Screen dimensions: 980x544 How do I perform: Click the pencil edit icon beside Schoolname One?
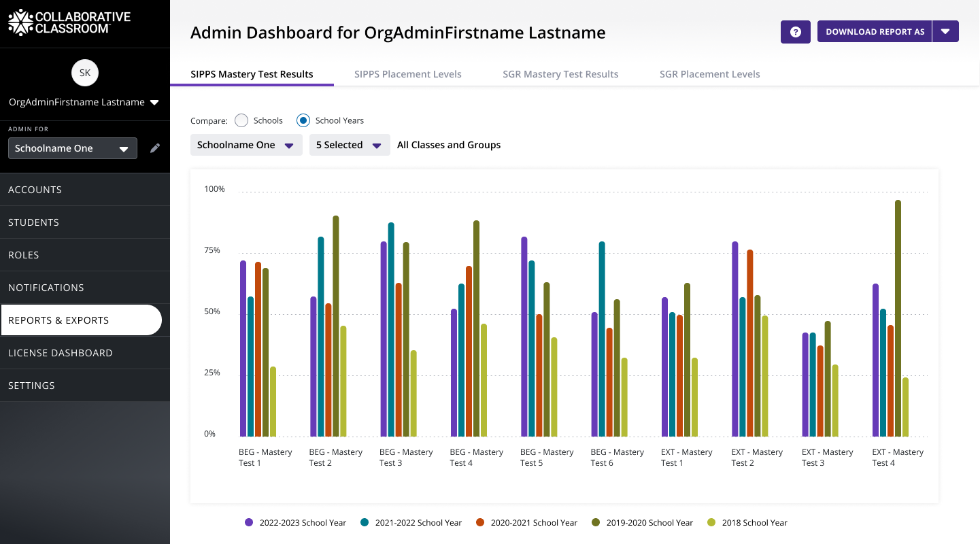155,148
